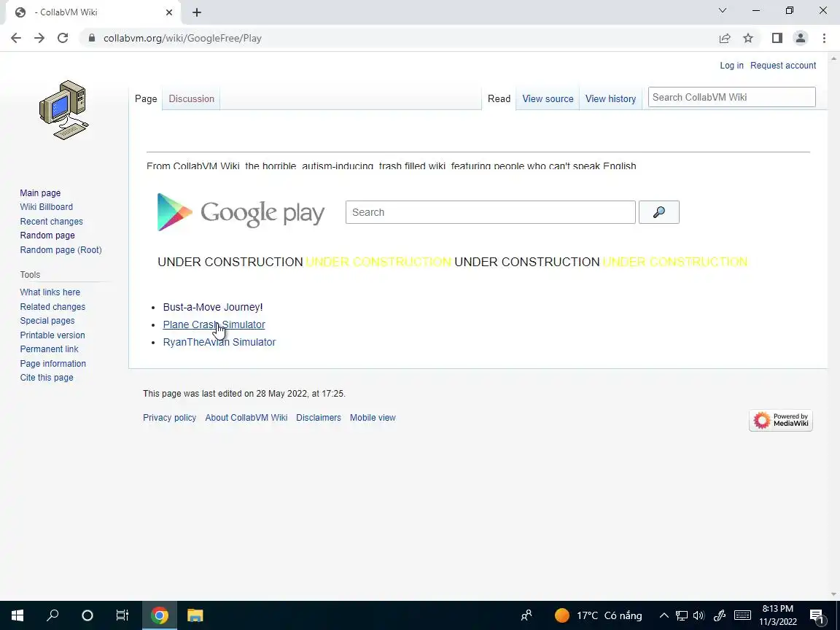Viewport: 840px width, 630px height.
Task: Open Printable version link
Action: [x=52, y=335]
